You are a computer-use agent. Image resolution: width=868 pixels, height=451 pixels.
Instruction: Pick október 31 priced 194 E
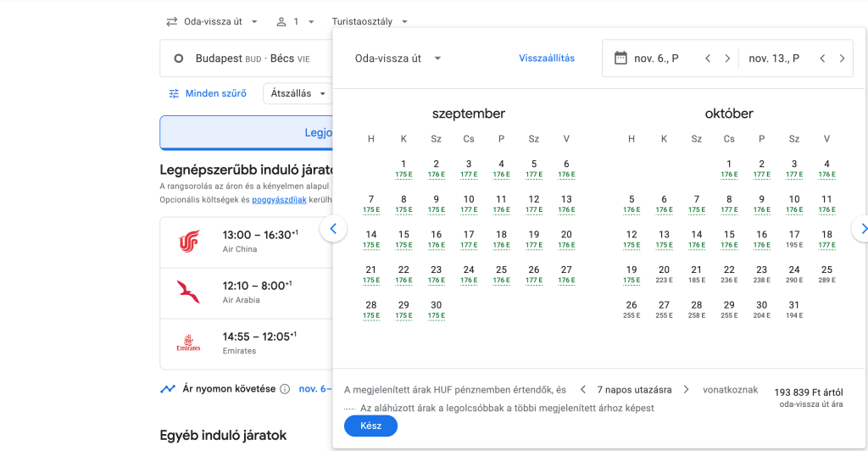tap(794, 310)
